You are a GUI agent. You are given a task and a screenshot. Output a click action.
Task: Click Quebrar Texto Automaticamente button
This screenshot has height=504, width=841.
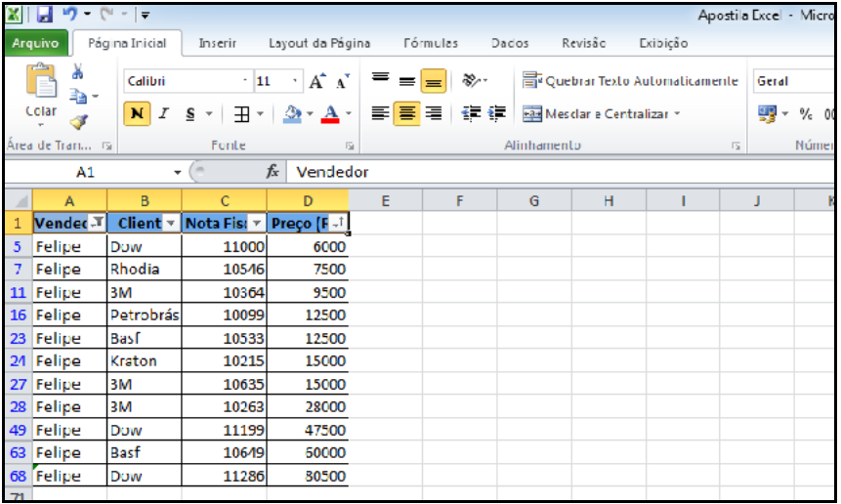(x=631, y=82)
